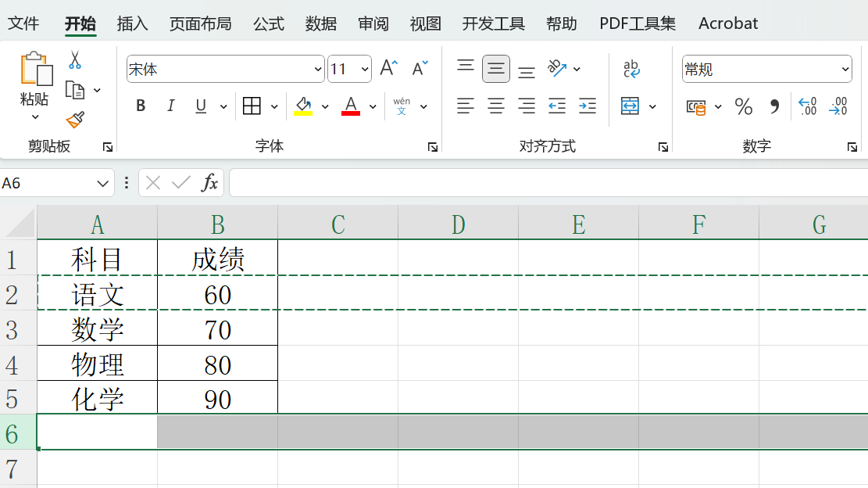This screenshot has height=488, width=868.
Task: Increase decimal places
Action: pos(808,106)
